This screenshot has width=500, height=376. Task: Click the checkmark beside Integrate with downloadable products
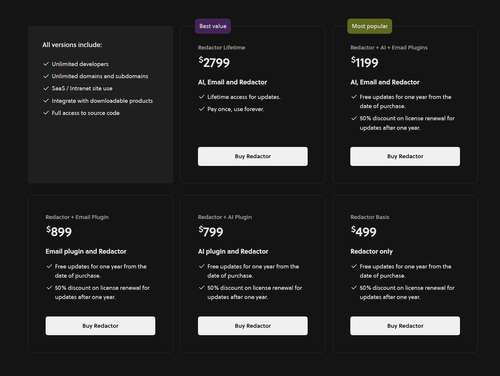click(46, 101)
